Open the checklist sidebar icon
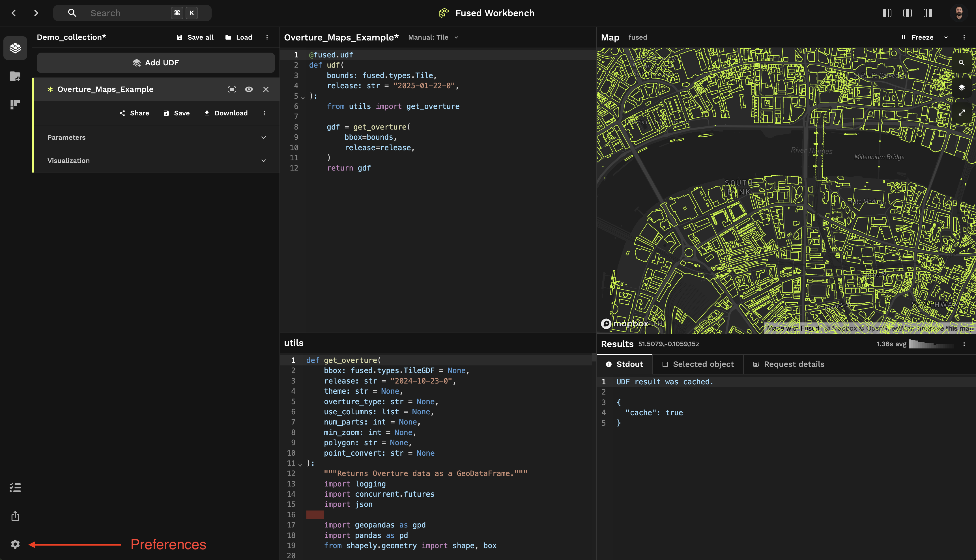 [15, 488]
